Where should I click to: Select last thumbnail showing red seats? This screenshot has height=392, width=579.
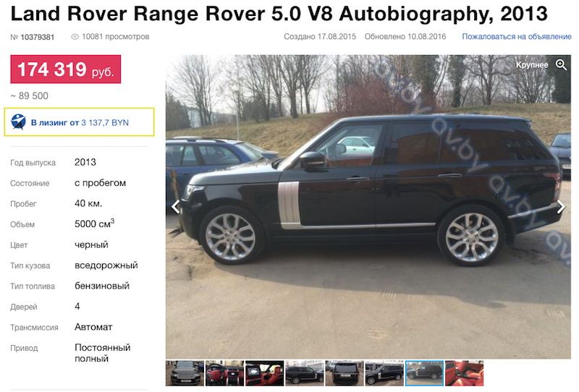(x=464, y=373)
